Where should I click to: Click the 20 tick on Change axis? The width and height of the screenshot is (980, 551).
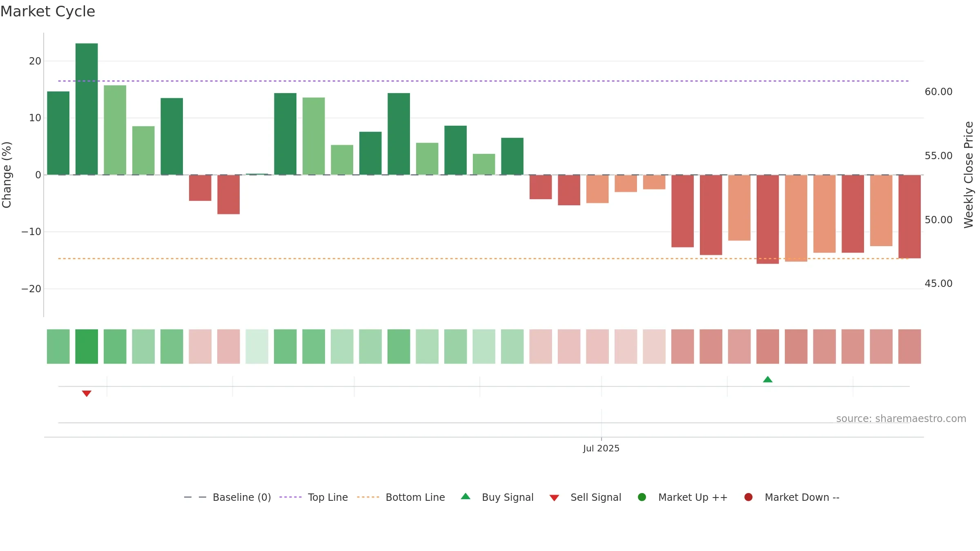[35, 61]
